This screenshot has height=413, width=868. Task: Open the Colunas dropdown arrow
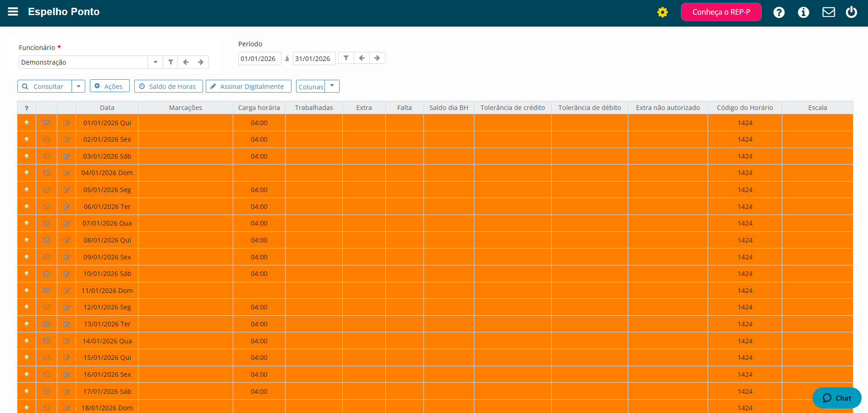coord(332,86)
